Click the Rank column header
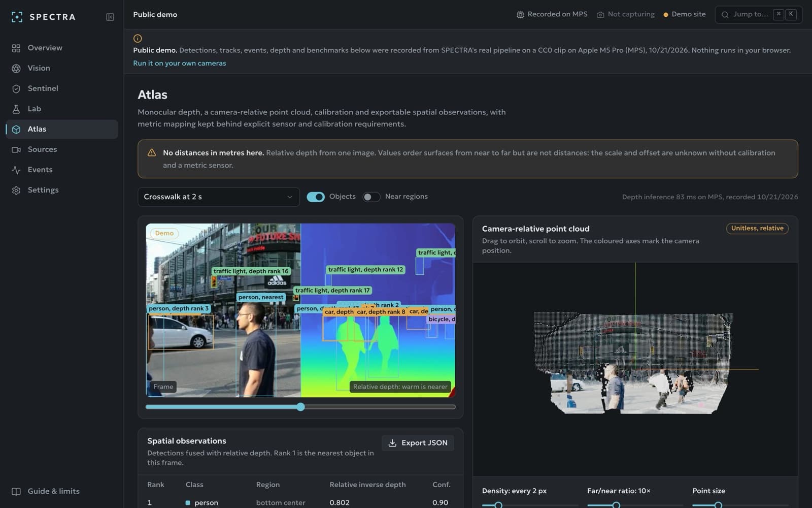Viewport: 812px width, 508px height. click(156, 485)
